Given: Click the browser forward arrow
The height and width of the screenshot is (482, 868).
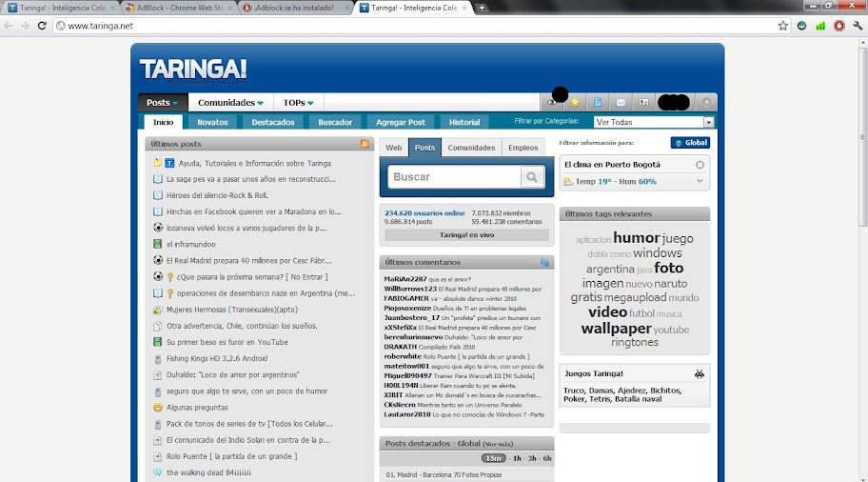Looking at the screenshot, I should pos(25,26).
